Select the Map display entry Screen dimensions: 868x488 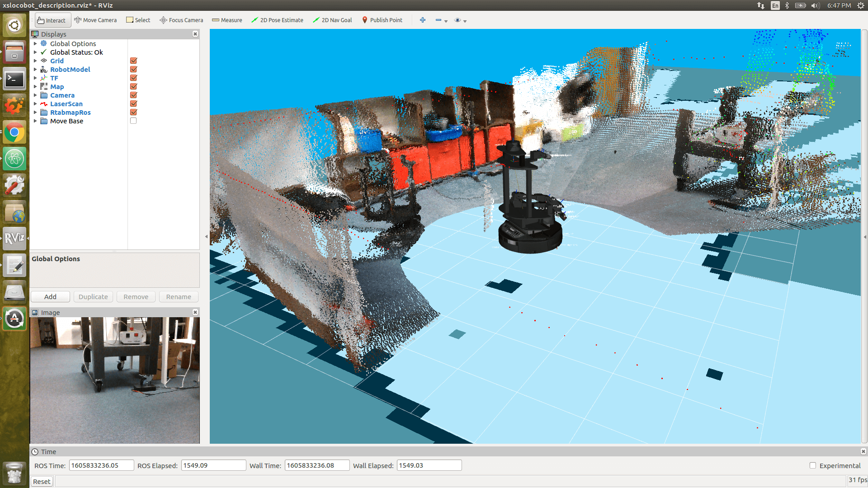point(57,86)
